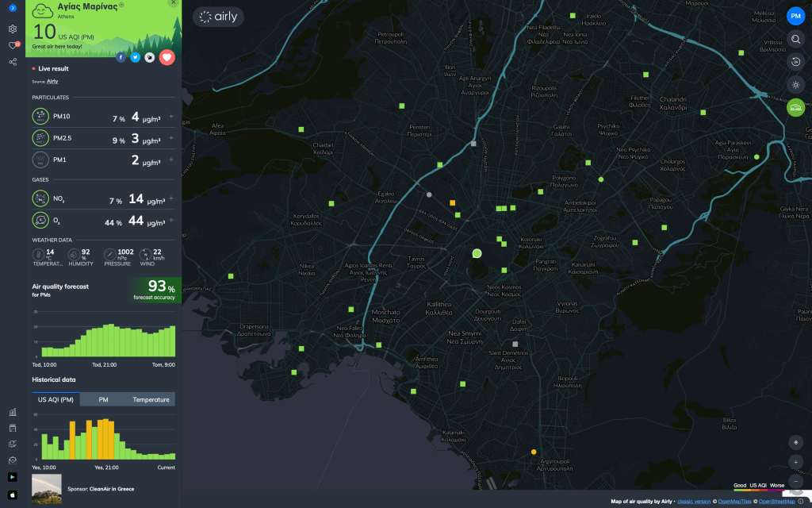812x508 pixels.
Task: Open the settings gear in the sidebar
Action: tap(13, 29)
